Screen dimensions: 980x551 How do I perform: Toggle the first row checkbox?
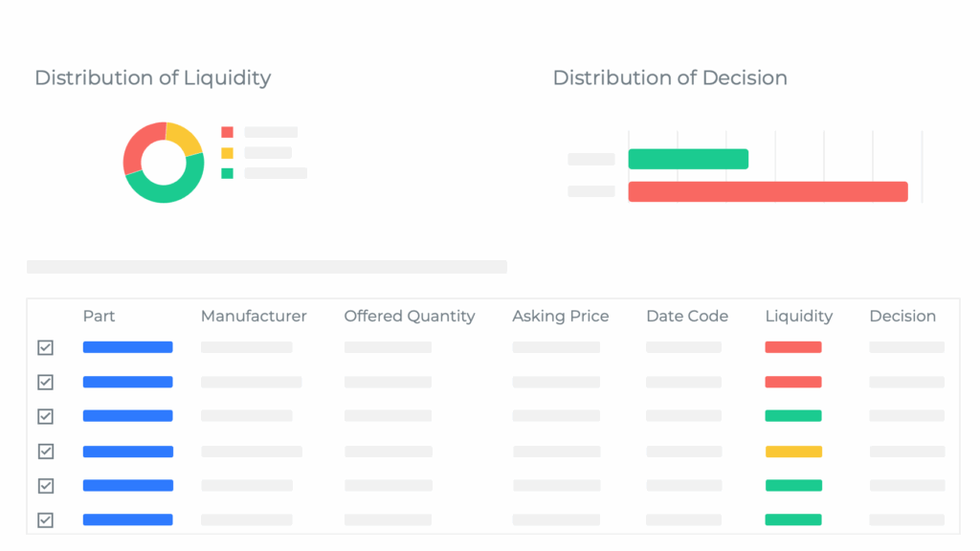(45, 347)
